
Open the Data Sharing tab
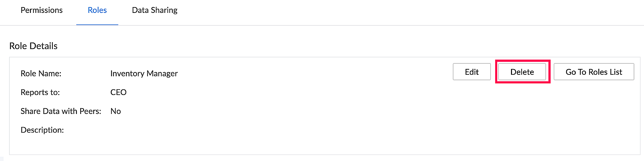tap(155, 10)
